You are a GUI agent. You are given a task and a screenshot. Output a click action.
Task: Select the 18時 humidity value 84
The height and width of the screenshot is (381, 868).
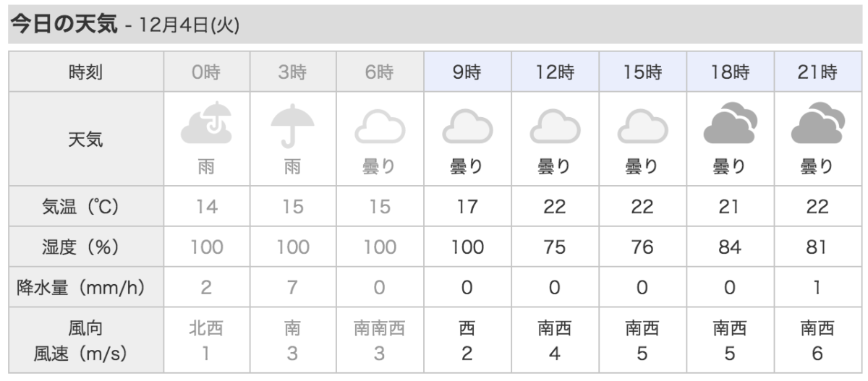729,247
